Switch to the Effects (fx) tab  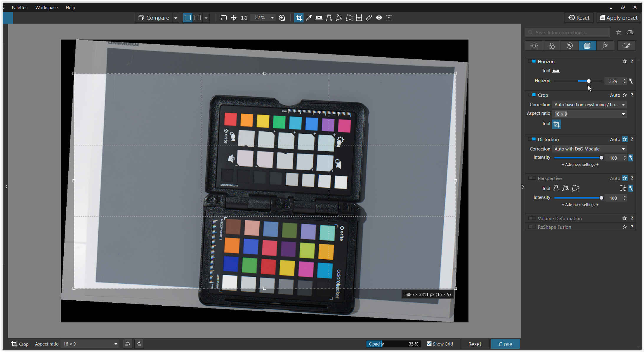pyautogui.click(x=605, y=46)
